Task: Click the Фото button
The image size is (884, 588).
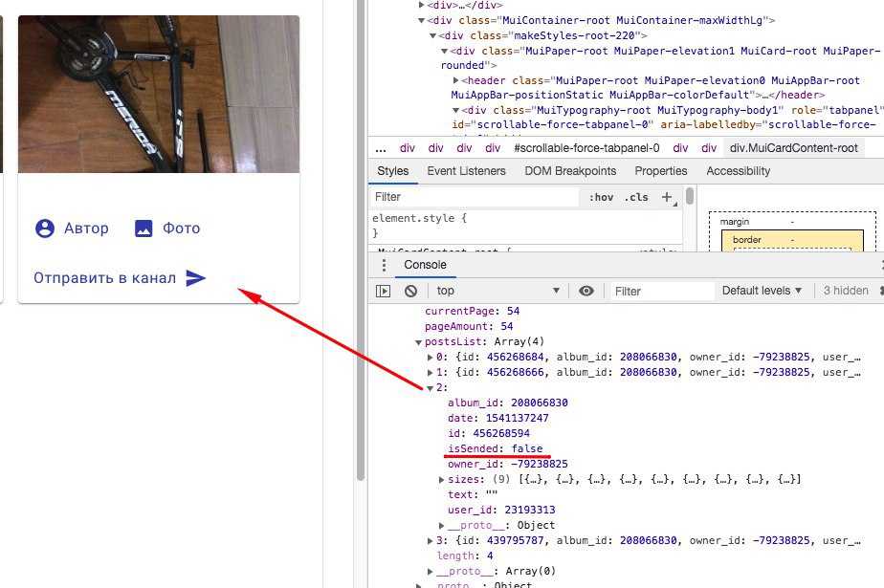Action: 166,229
